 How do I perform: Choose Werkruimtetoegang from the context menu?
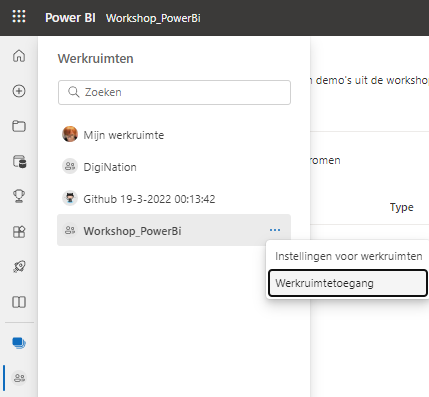tap(348, 283)
